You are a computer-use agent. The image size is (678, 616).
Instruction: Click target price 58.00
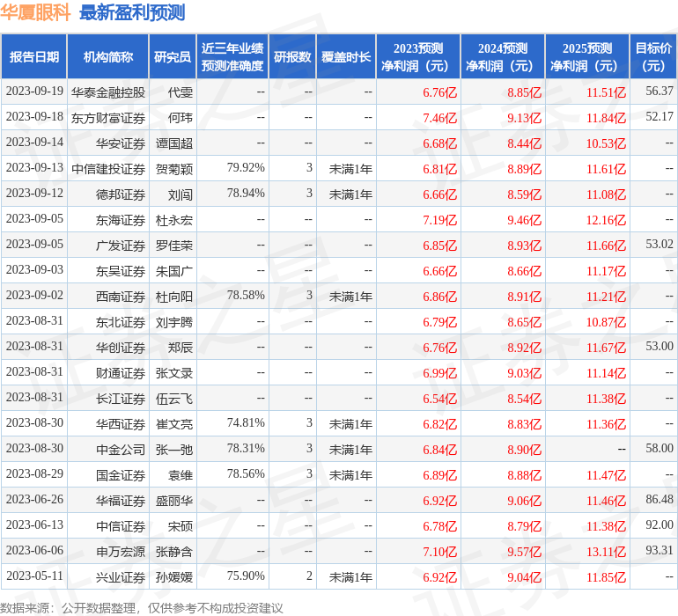tap(660, 448)
